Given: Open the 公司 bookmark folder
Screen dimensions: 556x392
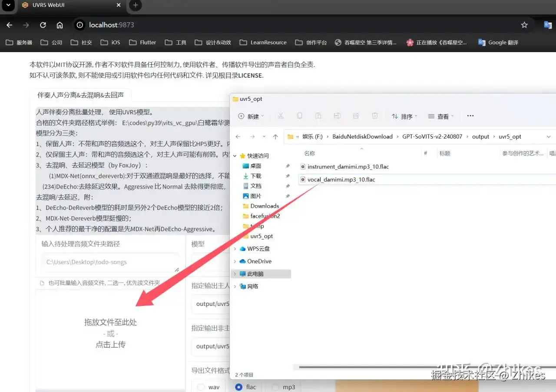Looking at the screenshot, I should coord(51,43).
